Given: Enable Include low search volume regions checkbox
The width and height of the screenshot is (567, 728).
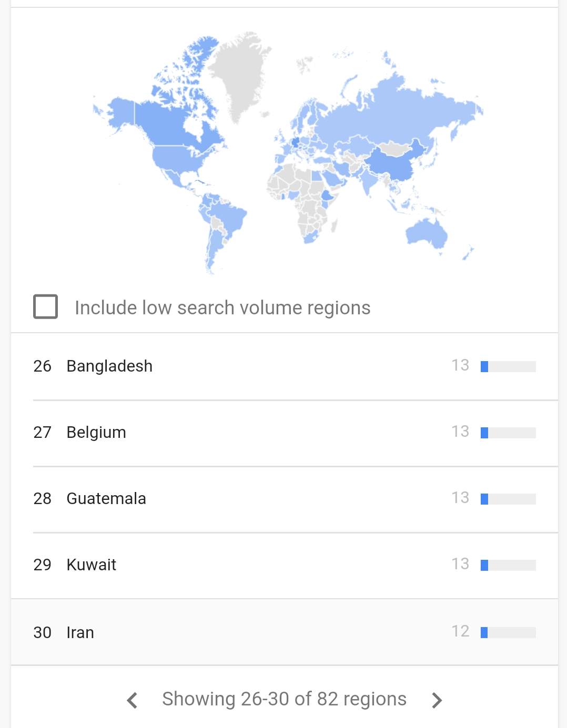Looking at the screenshot, I should coord(46,306).
